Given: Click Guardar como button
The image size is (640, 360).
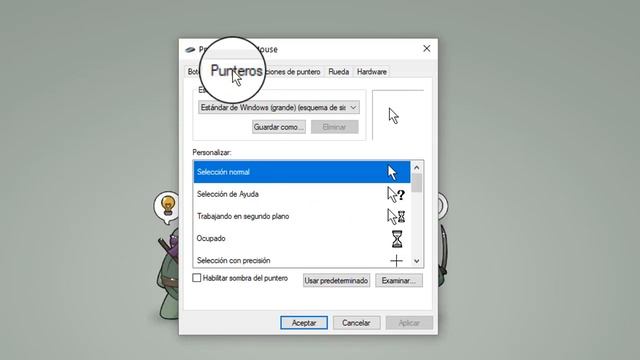Looking at the screenshot, I should [x=279, y=127].
